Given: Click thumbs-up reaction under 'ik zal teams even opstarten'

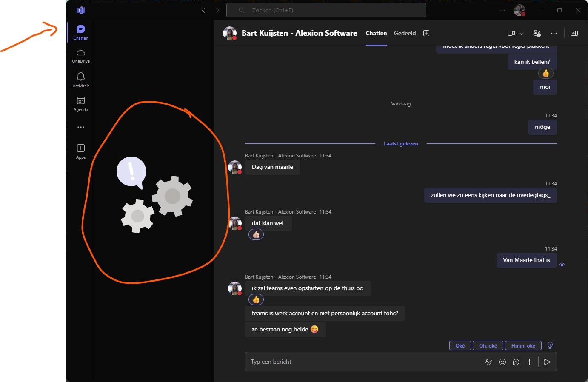Looking at the screenshot, I should [256, 299].
